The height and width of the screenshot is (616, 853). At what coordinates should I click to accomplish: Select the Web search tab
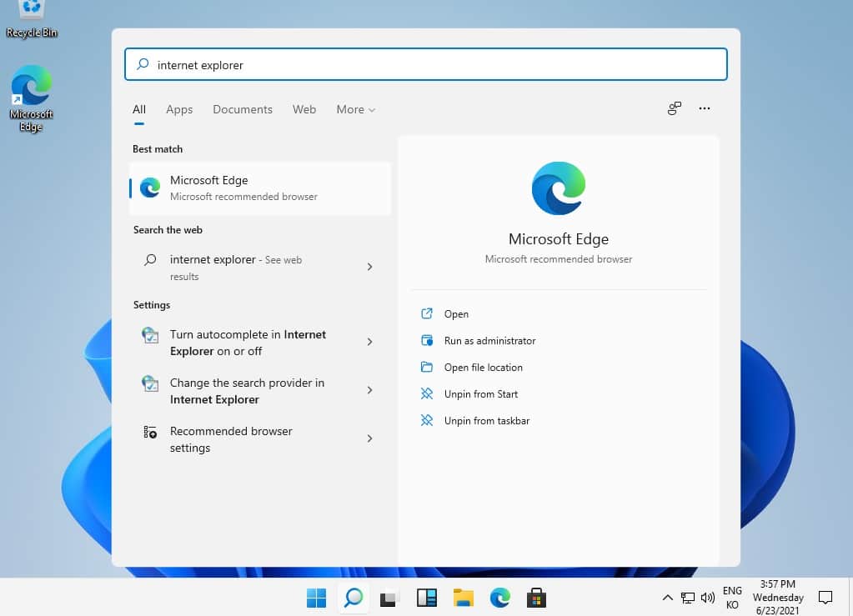click(304, 109)
